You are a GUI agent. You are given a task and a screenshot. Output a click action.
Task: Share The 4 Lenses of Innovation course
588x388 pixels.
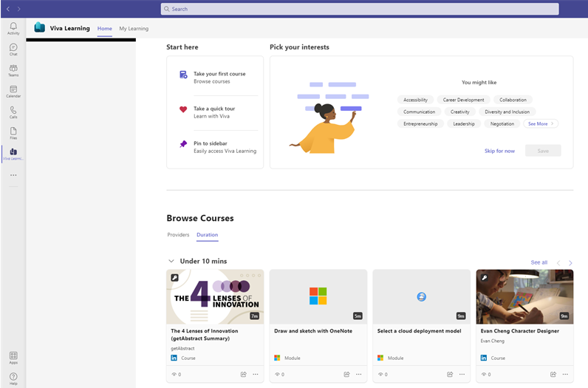[243, 374]
